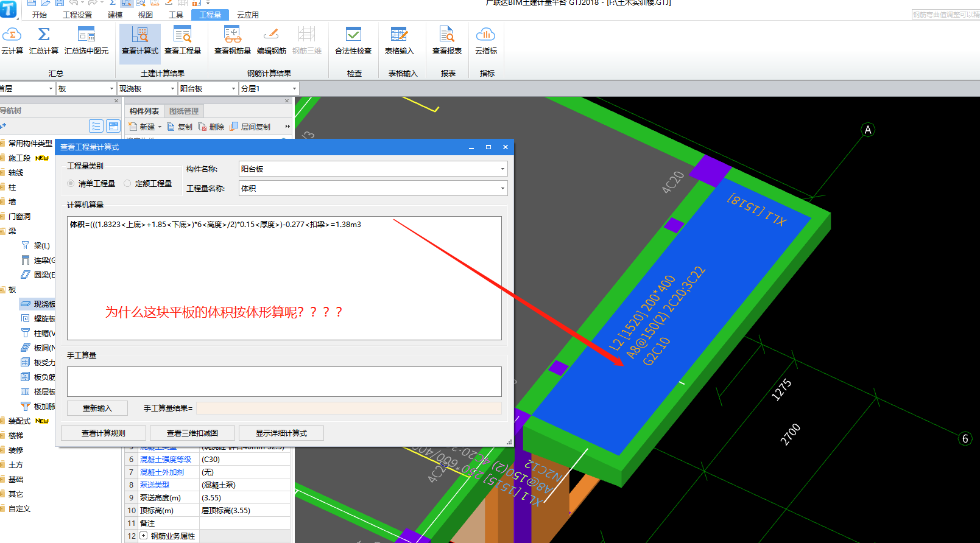Select 定额工程量 radio button
The width and height of the screenshot is (980, 543).
pyautogui.click(x=127, y=183)
